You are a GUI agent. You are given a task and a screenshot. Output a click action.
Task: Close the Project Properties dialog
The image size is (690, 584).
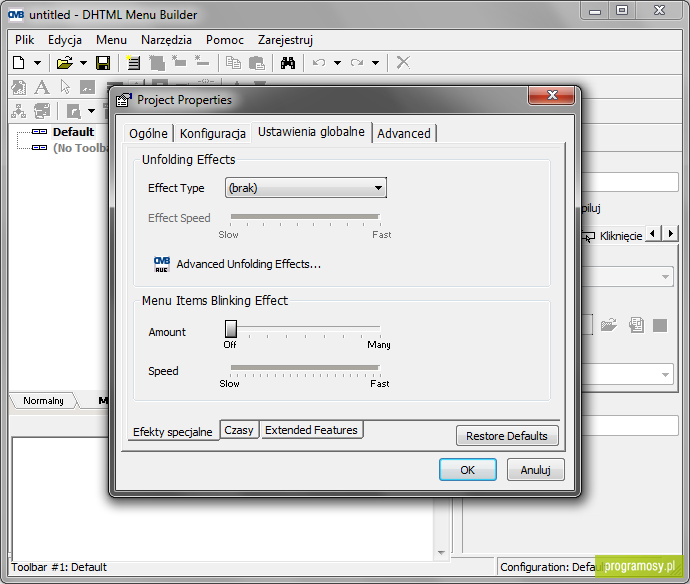552,95
